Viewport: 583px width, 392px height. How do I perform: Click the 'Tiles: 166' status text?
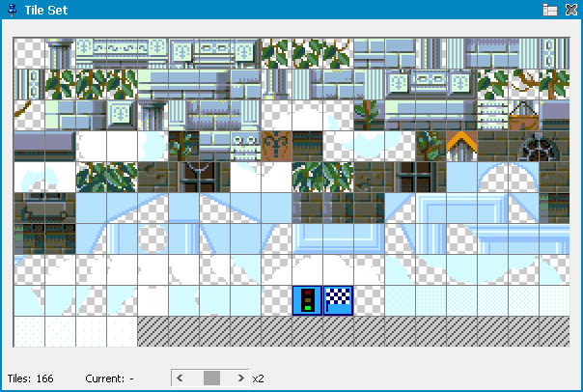31,378
